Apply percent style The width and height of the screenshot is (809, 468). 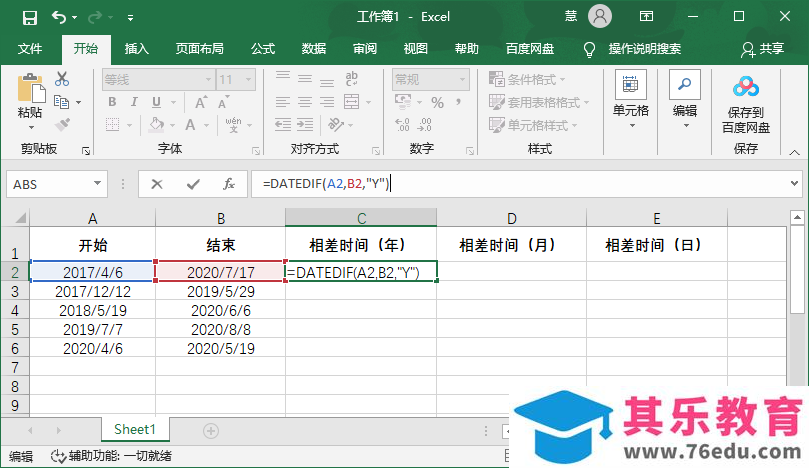pyautogui.click(x=438, y=102)
